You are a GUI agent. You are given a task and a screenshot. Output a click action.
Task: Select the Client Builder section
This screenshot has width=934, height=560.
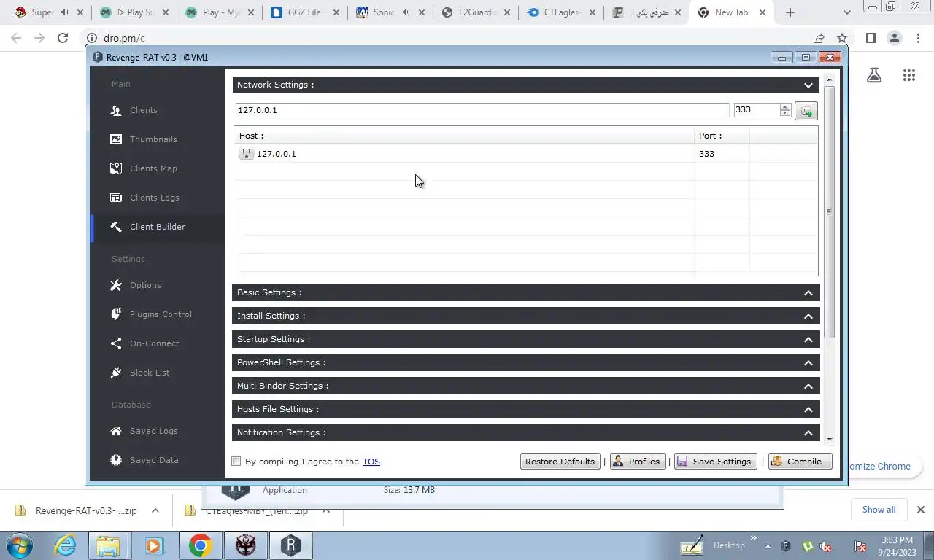[158, 227]
